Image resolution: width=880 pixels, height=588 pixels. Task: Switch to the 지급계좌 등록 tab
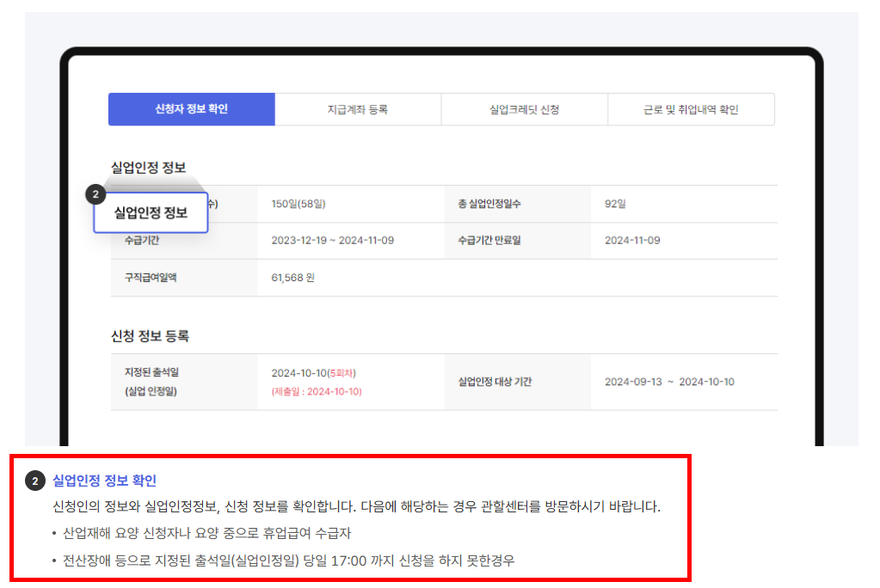tap(358, 109)
